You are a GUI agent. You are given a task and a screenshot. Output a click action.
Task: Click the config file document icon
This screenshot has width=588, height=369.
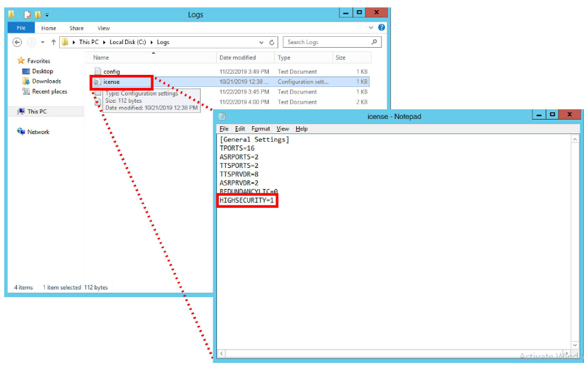point(97,71)
